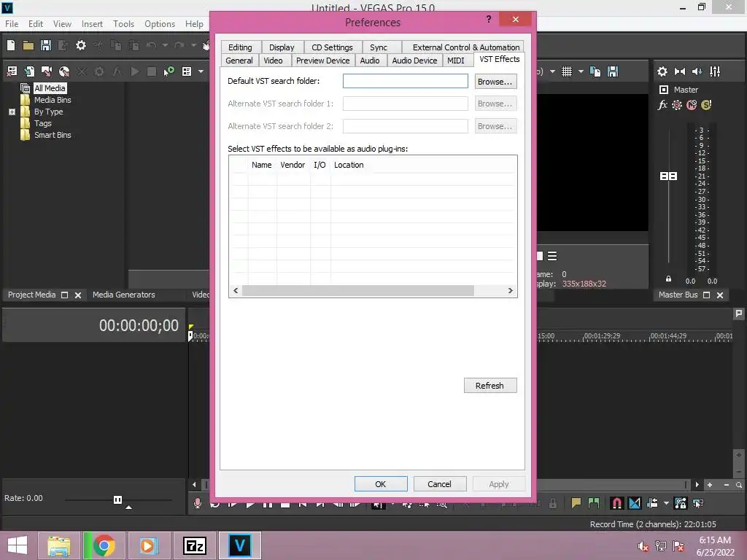747x560 pixels.
Task: Cancel the Preferences dialog
Action: (x=439, y=484)
